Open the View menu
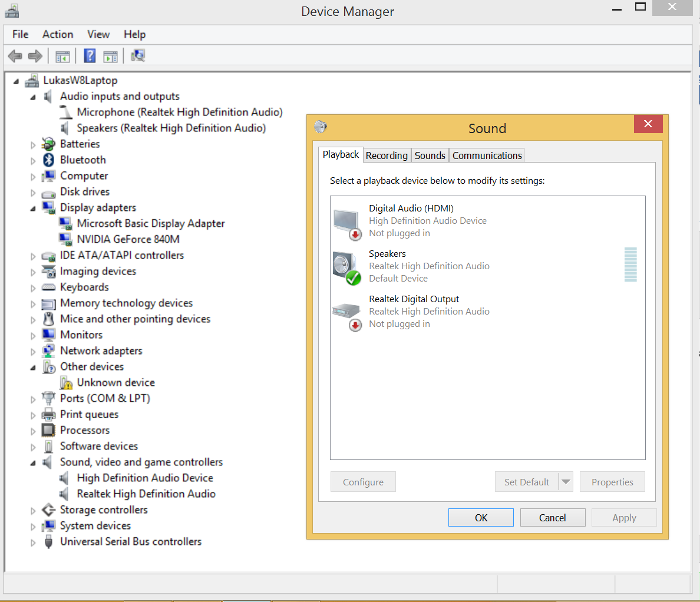 pyautogui.click(x=98, y=34)
